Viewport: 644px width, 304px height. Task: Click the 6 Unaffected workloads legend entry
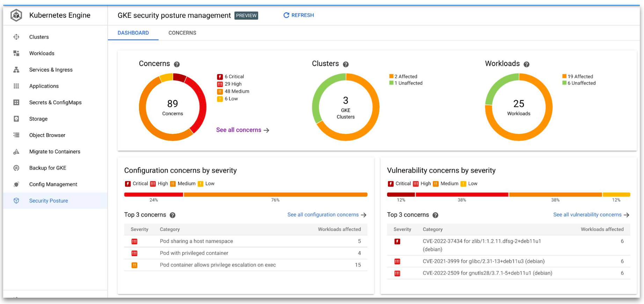coord(579,83)
